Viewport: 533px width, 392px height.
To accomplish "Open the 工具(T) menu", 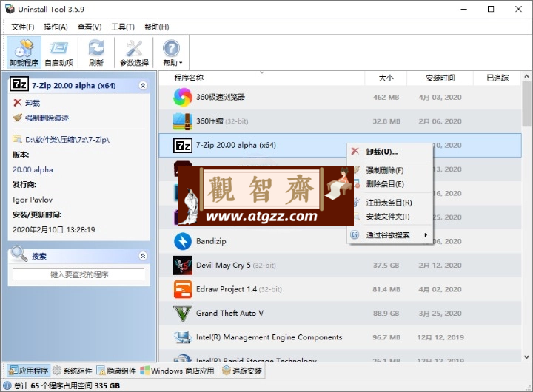I will tap(123, 27).
